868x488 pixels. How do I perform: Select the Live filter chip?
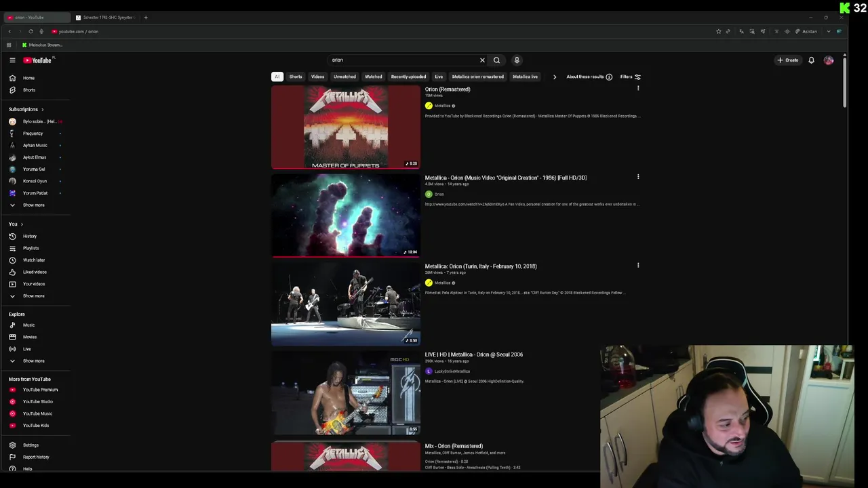click(439, 77)
